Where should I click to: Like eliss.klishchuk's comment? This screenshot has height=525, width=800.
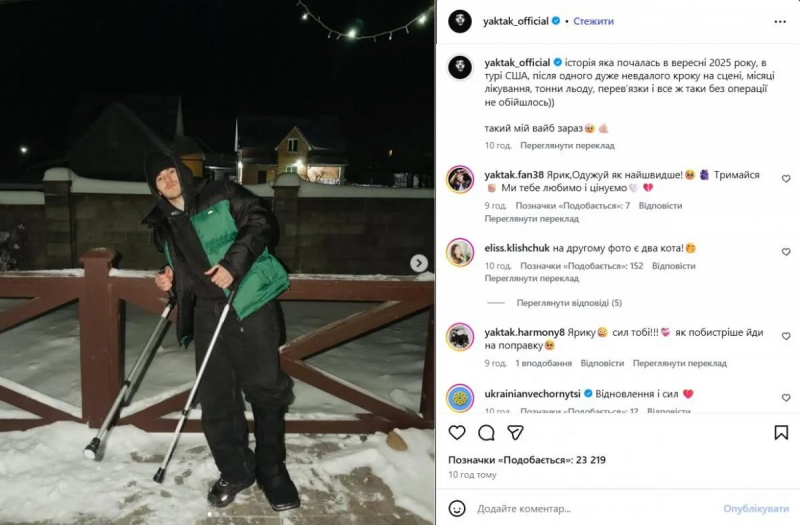click(x=786, y=252)
